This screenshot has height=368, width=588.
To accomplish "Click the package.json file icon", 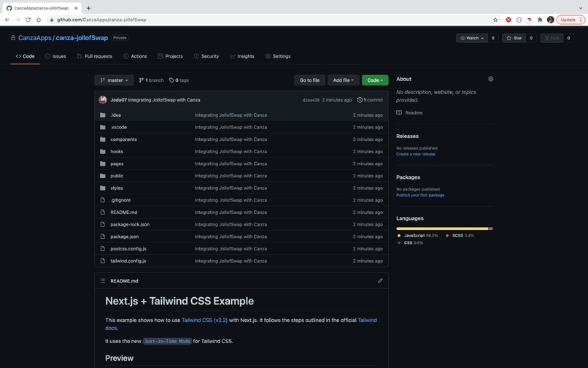I will click(102, 237).
